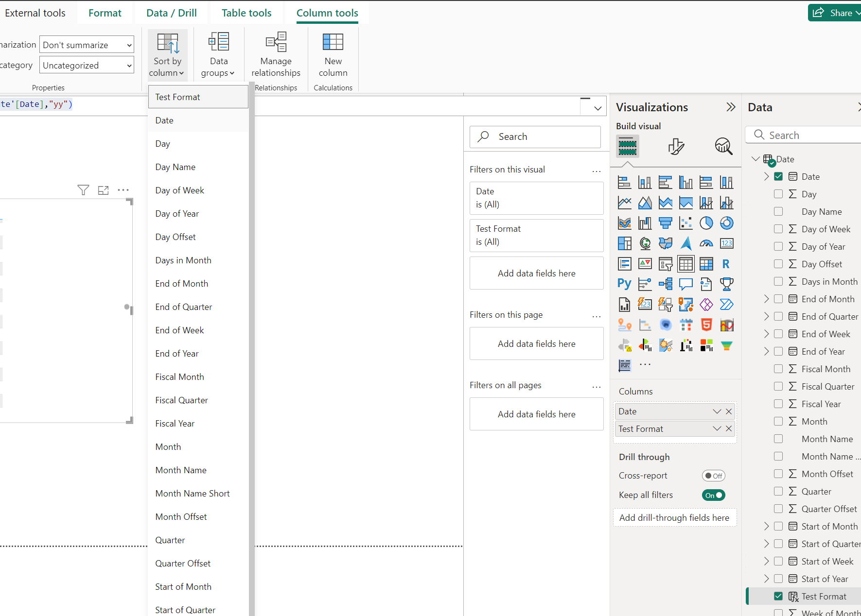
Task: Open Filters on this page options
Action: (597, 316)
